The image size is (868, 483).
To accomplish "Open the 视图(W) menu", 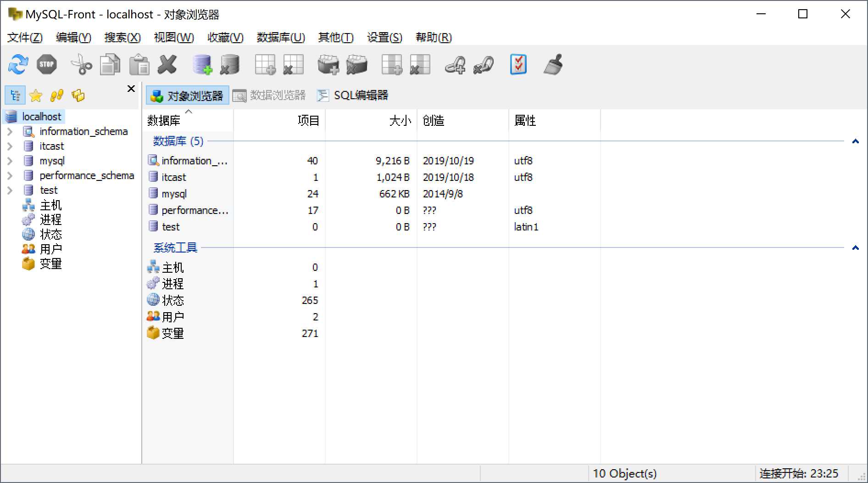I will tap(174, 37).
